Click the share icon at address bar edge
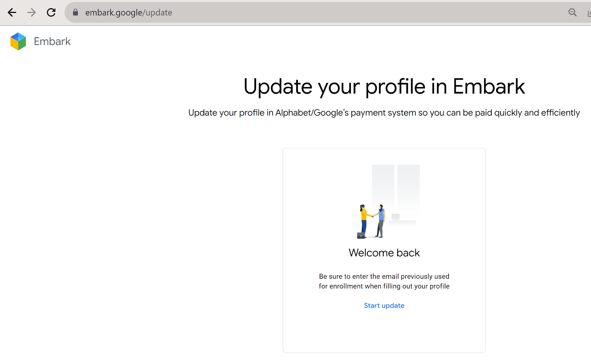This screenshot has width=591, height=364. tap(589, 13)
